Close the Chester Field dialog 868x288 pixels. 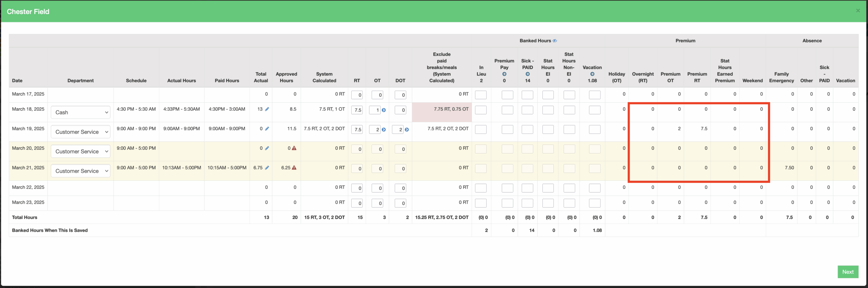[x=858, y=11]
